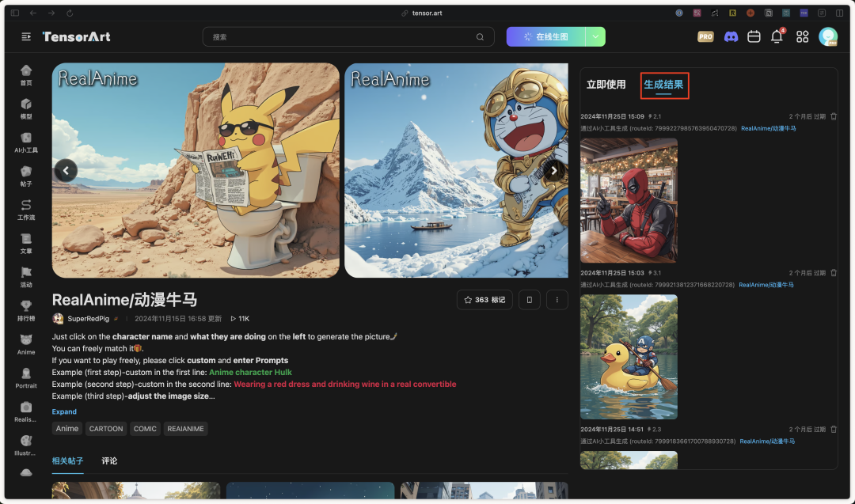
Task: Select the Anime category in sidebar
Action: point(25,345)
